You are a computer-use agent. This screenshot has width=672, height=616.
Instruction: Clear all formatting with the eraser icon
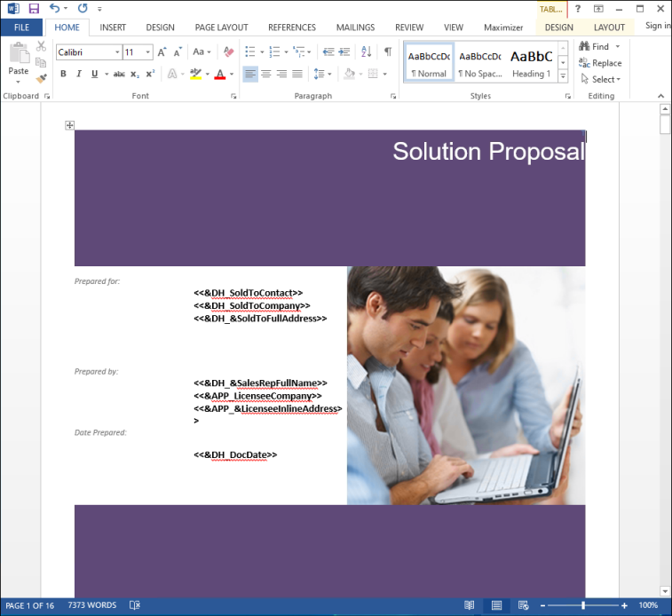point(229,52)
